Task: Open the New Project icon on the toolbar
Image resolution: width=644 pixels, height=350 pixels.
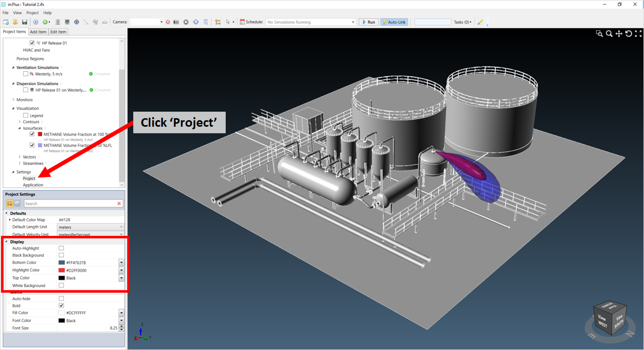Action: (x=6, y=22)
